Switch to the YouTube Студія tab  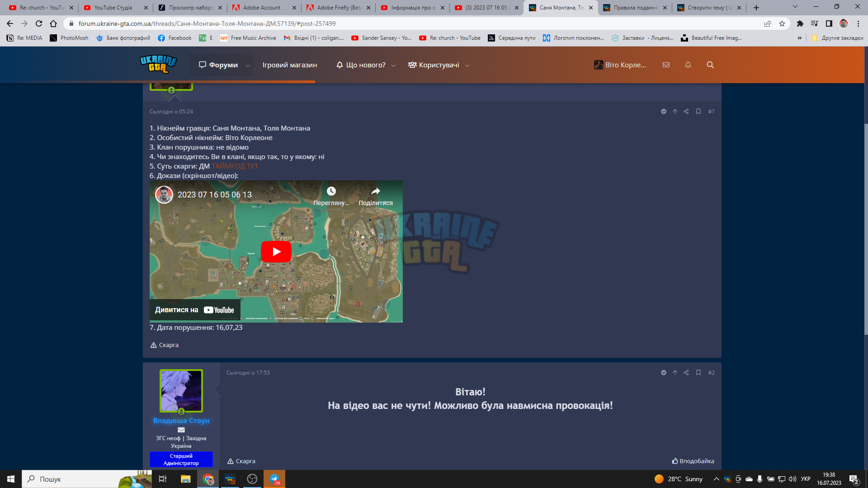(116, 8)
